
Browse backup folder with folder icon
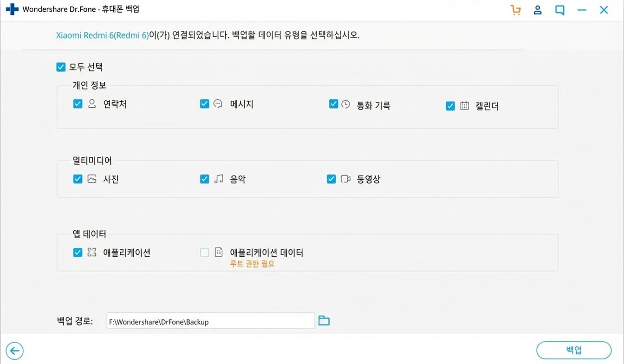[324, 320]
